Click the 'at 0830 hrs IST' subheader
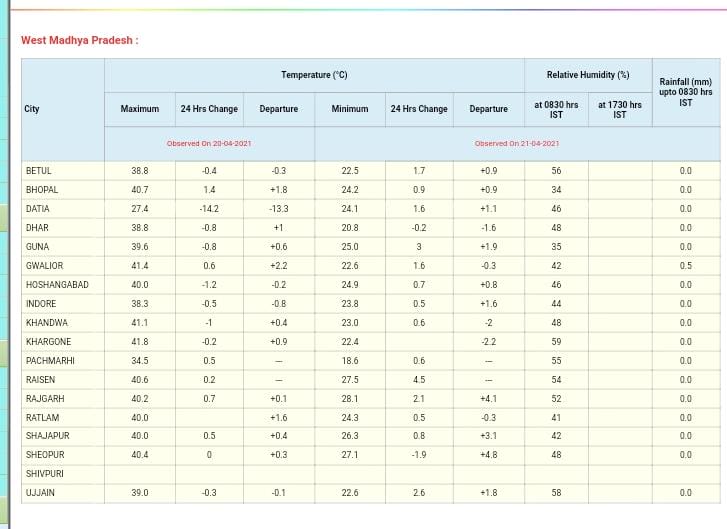This screenshot has height=529, width=727. (x=556, y=109)
